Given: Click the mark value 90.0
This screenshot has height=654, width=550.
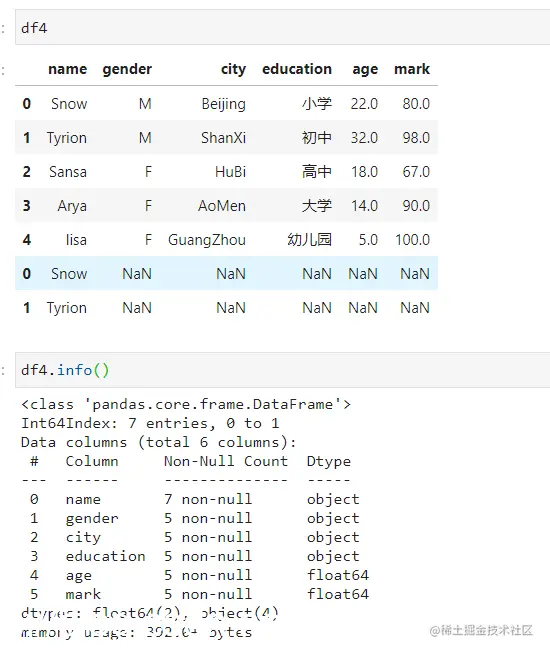Looking at the screenshot, I should click(x=416, y=206).
